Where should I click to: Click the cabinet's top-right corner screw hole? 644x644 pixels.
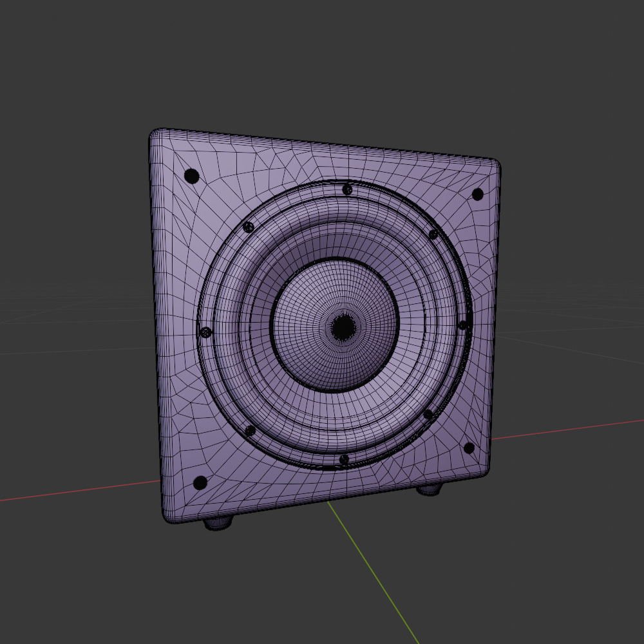tap(477, 194)
